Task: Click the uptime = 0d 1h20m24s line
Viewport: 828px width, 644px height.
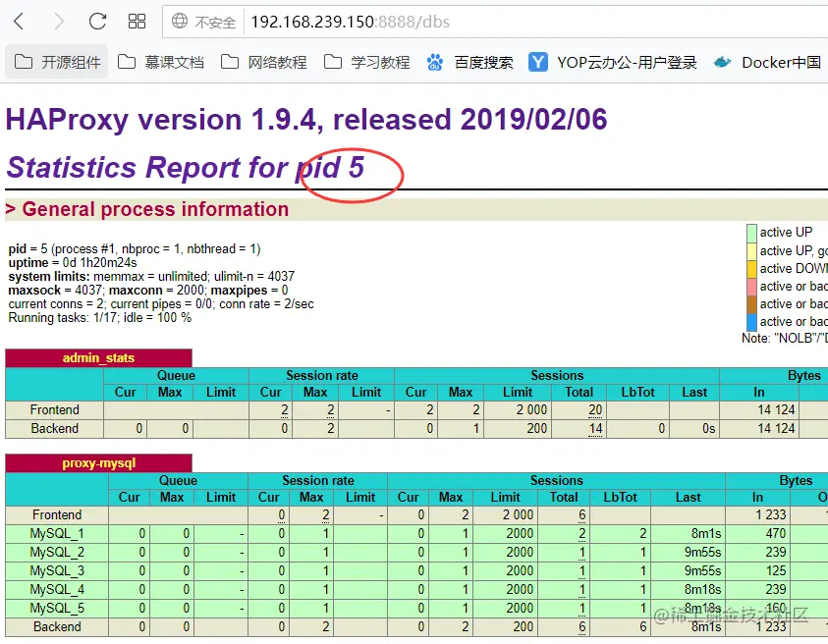Action: (73, 263)
